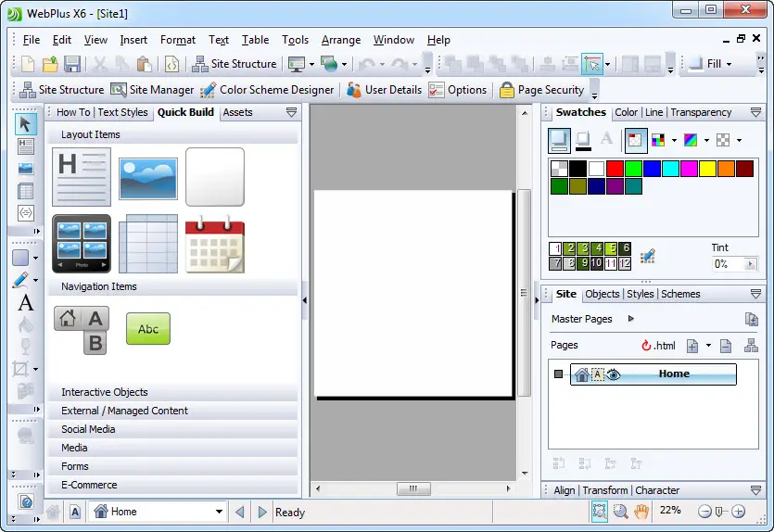Viewport: 774px width, 532px height.
Task: Open Page Security
Action: [x=541, y=90]
